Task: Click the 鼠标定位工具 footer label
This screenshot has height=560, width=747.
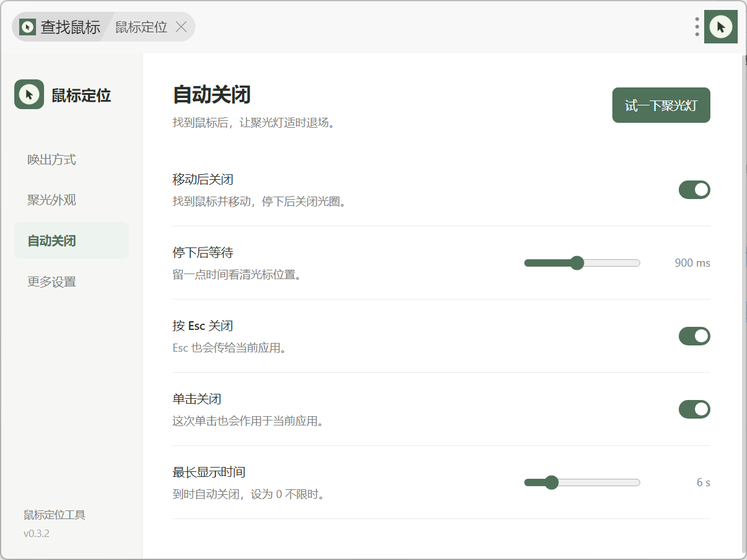Action: (x=55, y=515)
